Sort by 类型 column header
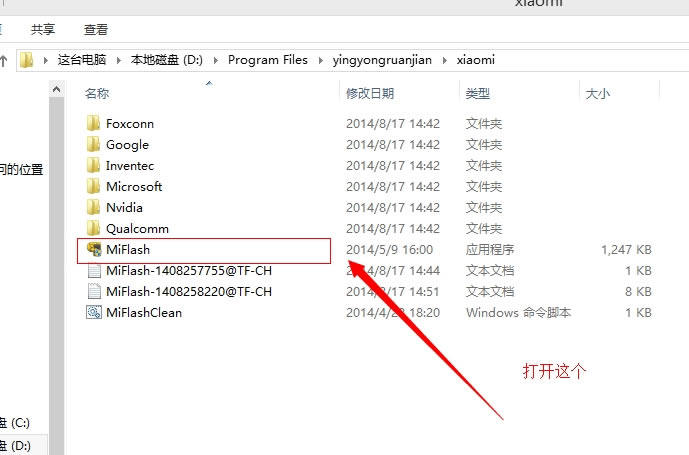This screenshot has width=689, height=455. click(477, 93)
